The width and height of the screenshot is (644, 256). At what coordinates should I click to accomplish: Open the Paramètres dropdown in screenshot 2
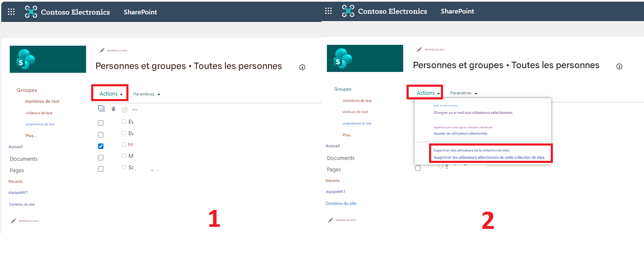click(x=463, y=93)
